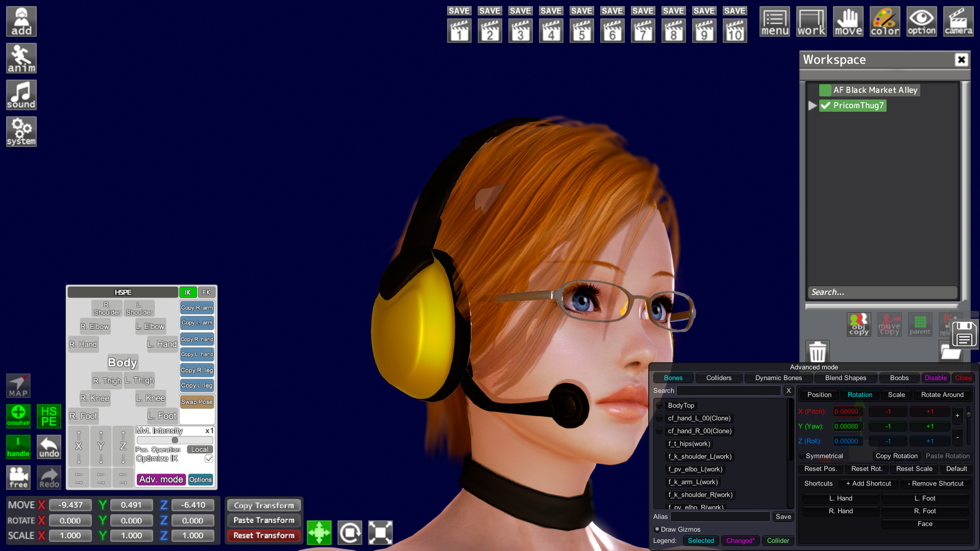
Task: Select BodyTop bone in list
Action: 681,405
